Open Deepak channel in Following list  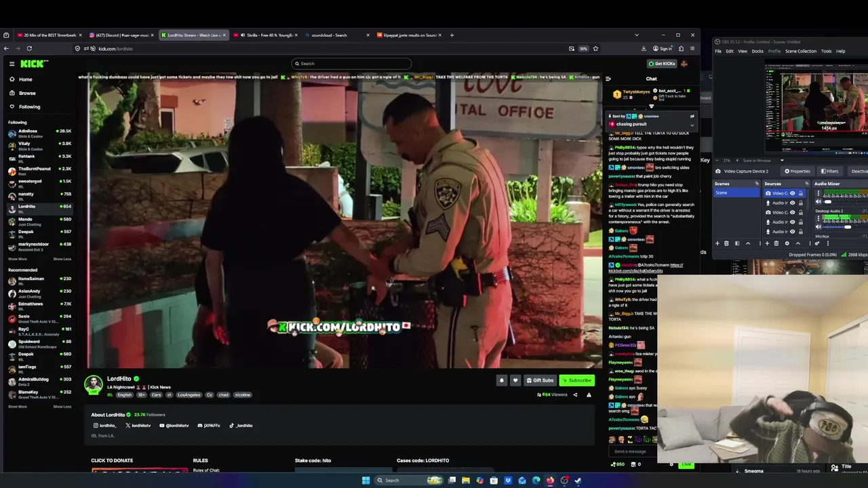click(x=39, y=233)
